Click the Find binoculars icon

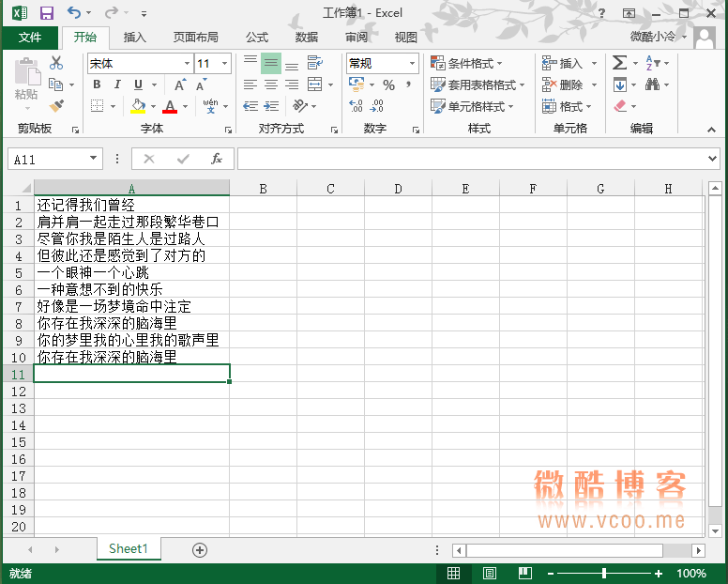point(652,85)
